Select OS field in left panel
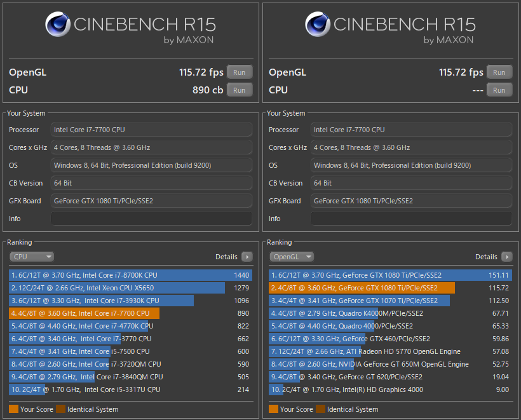Screen dimensions: 521x420 pyautogui.click(x=151, y=165)
